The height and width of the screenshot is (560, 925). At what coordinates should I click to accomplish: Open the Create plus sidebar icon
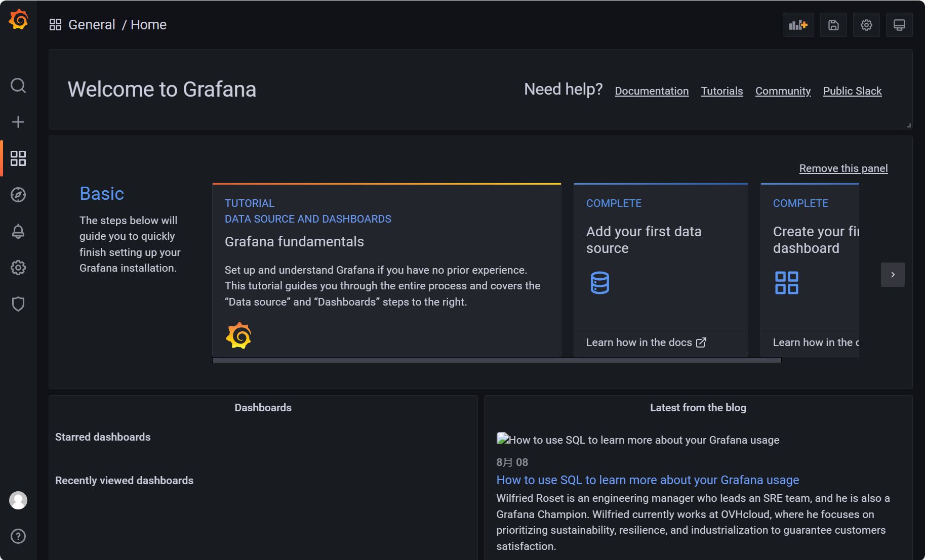[18, 122]
